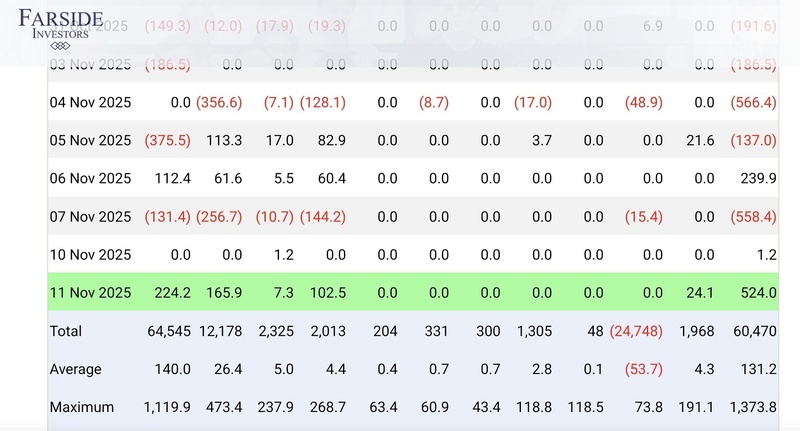Select the 10 Nov 2025 date cell

point(90,255)
